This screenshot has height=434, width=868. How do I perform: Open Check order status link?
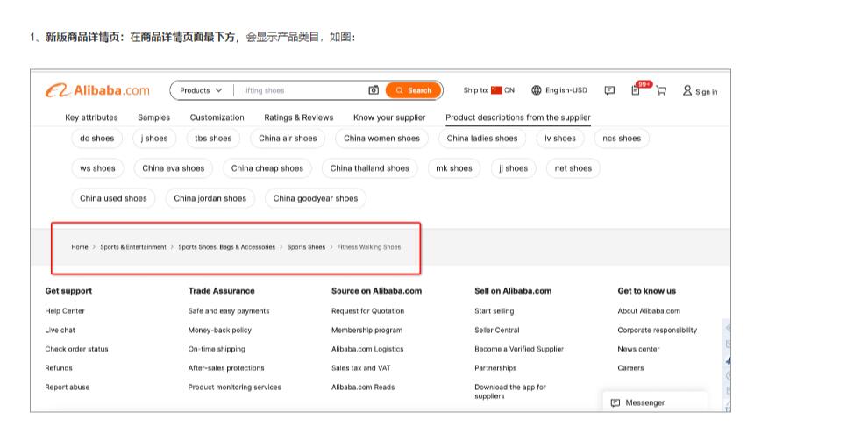pyautogui.click(x=77, y=349)
